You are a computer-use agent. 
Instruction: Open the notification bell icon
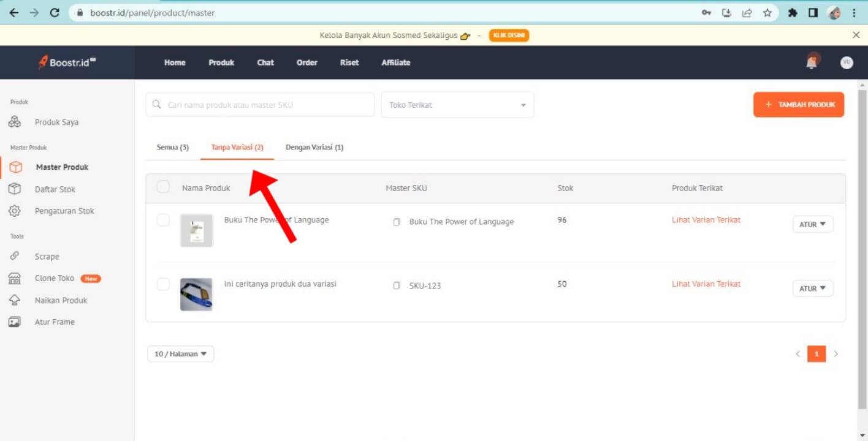(812, 62)
